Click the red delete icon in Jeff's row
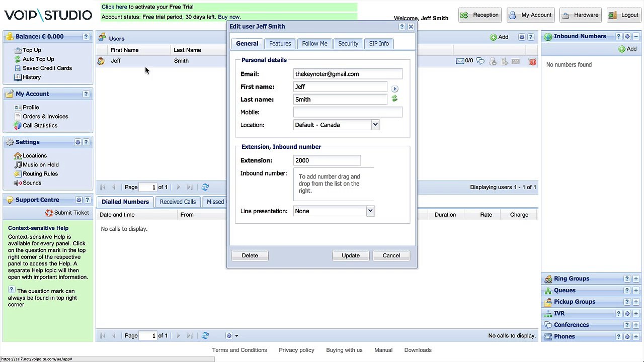The height and width of the screenshot is (362, 644). click(532, 61)
